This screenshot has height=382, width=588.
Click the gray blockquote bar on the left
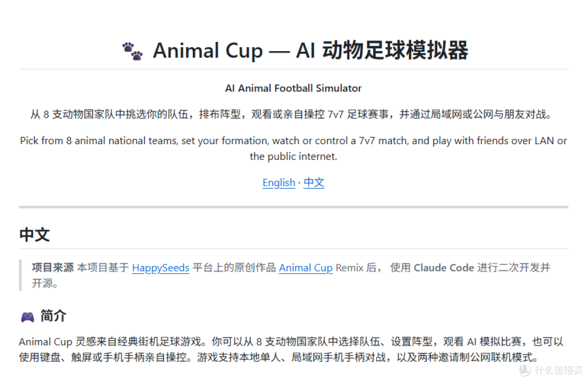tap(20, 275)
